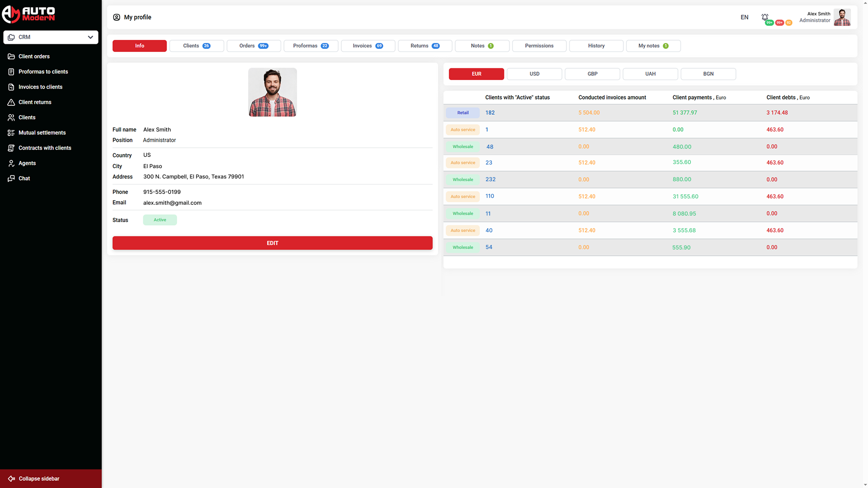Open the Orders tab
The height and width of the screenshot is (488, 868).
tap(254, 46)
